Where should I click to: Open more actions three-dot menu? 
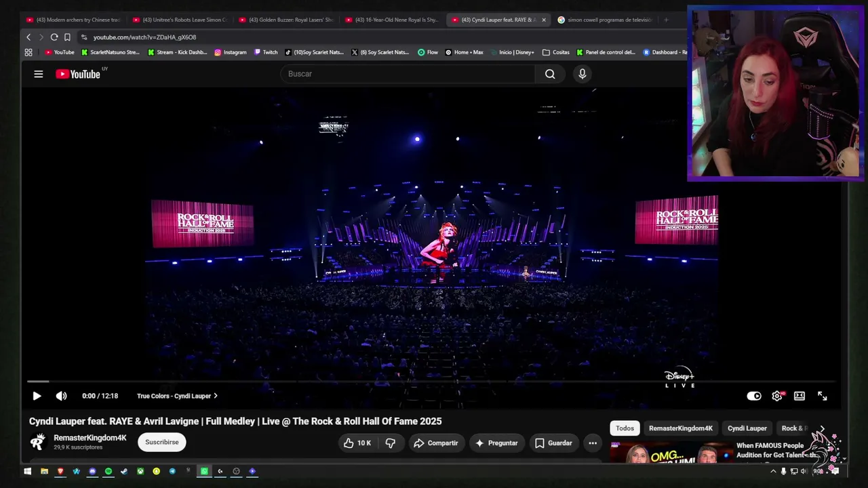click(x=593, y=443)
